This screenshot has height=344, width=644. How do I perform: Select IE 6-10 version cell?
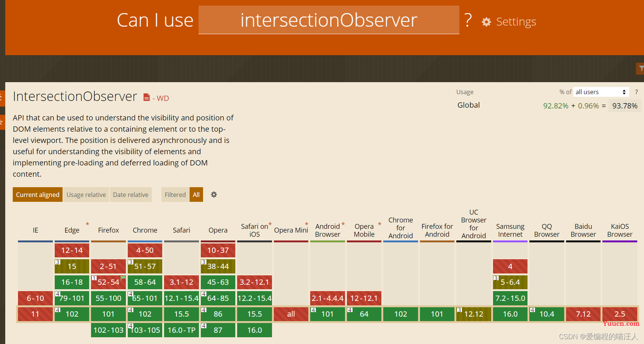pos(36,298)
